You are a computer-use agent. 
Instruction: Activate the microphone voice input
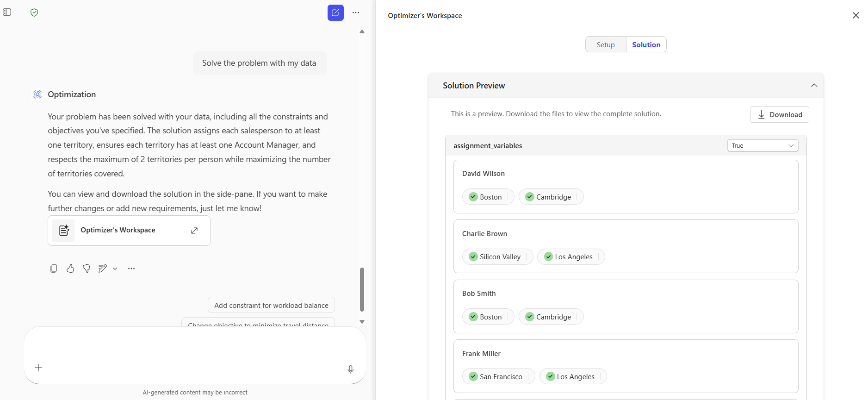point(351,369)
